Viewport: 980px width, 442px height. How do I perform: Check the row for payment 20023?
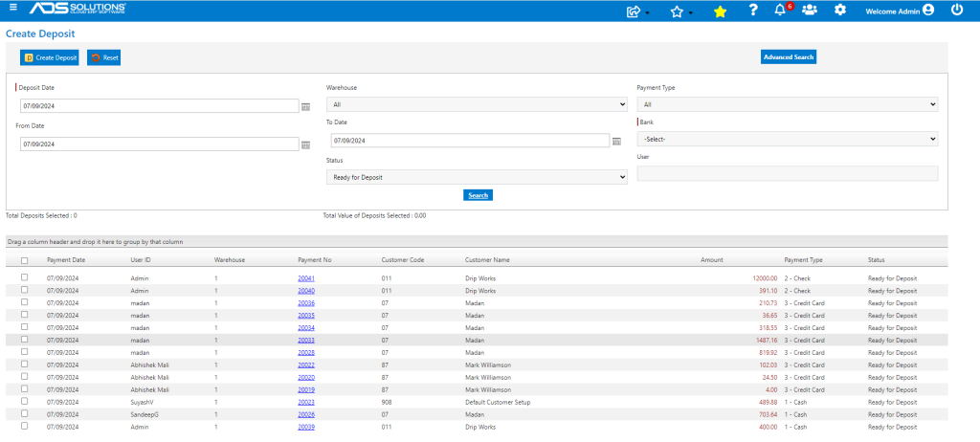24,401
